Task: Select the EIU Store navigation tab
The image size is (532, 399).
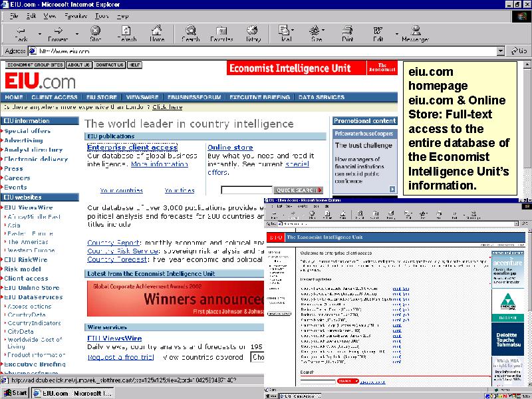Action: [x=102, y=97]
